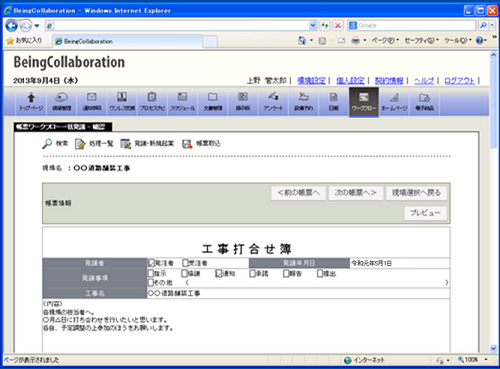
Task: Click the IE help question mark icon
Action: click(479, 40)
